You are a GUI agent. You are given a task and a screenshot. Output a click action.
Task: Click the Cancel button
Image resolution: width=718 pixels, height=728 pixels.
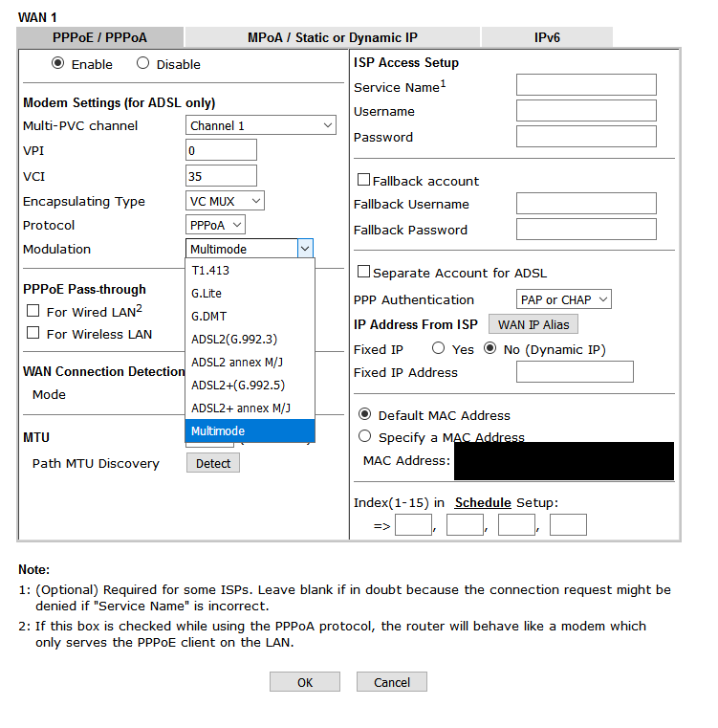pos(392,682)
